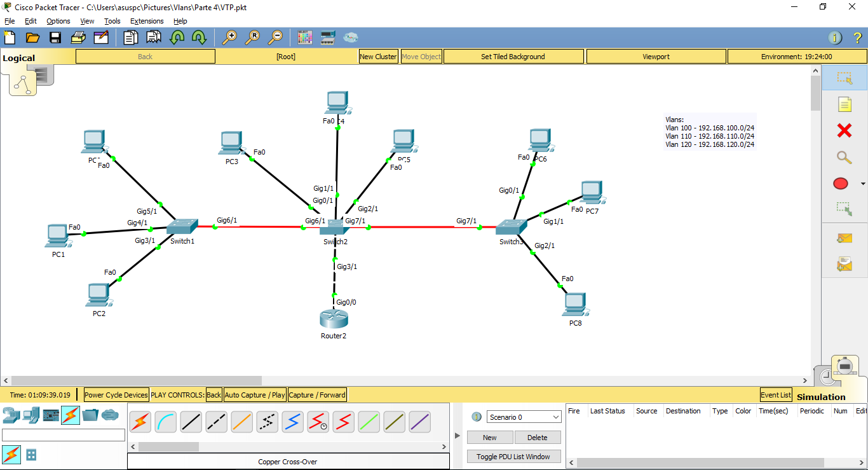Viewport: 868px width, 470px height.
Task: Click Set Tiled Background
Action: 513,56
